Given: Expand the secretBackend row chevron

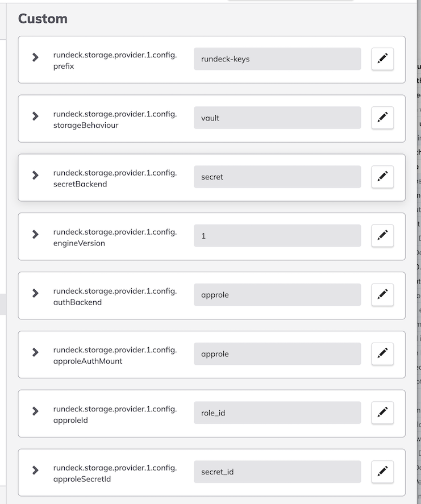Looking at the screenshot, I should pyautogui.click(x=35, y=175).
